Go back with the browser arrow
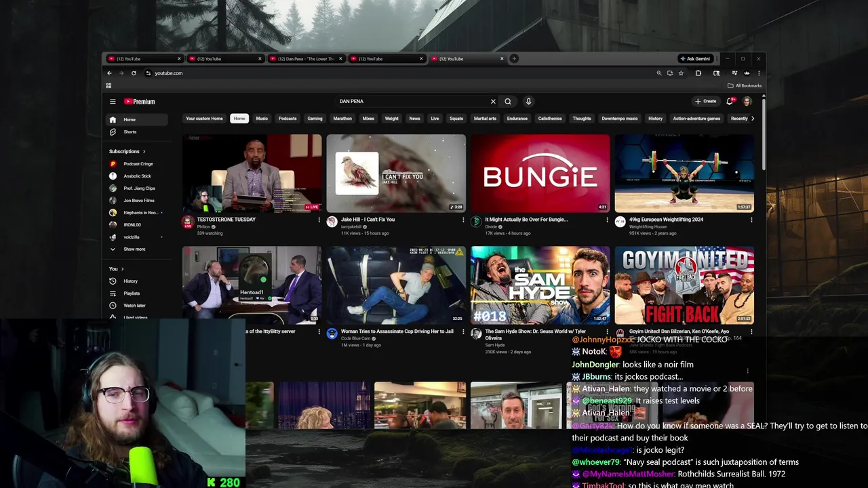The height and width of the screenshot is (488, 868). coord(109,73)
